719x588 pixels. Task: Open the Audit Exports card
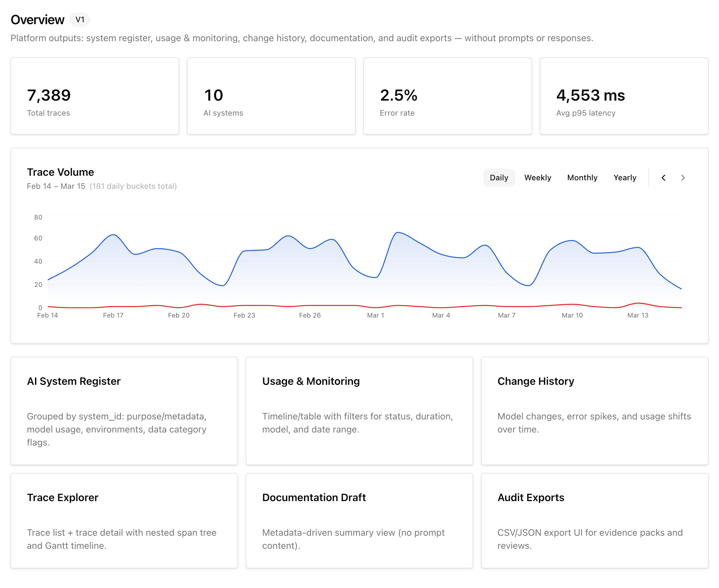click(594, 521)
